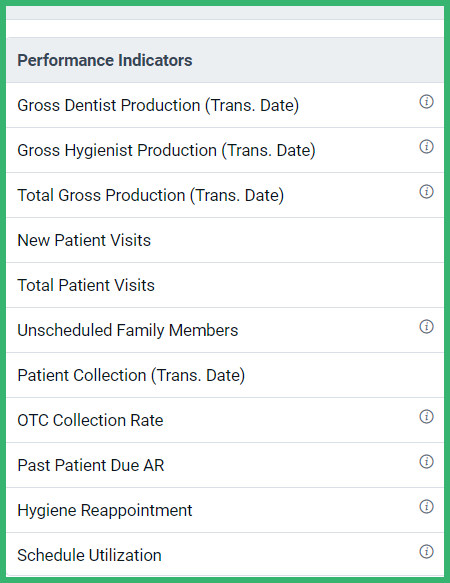Show info for Total Gross Production
The image size is (450, 583).
[x=426, y=191]
